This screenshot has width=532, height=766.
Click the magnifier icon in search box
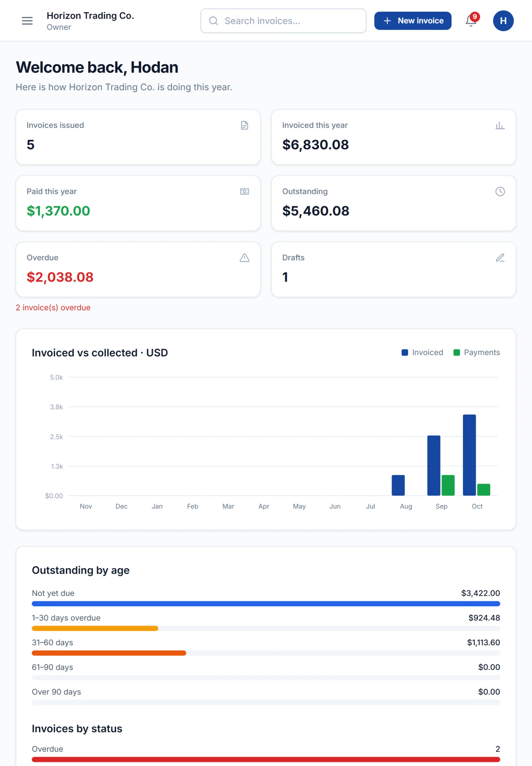click(213, 21)
